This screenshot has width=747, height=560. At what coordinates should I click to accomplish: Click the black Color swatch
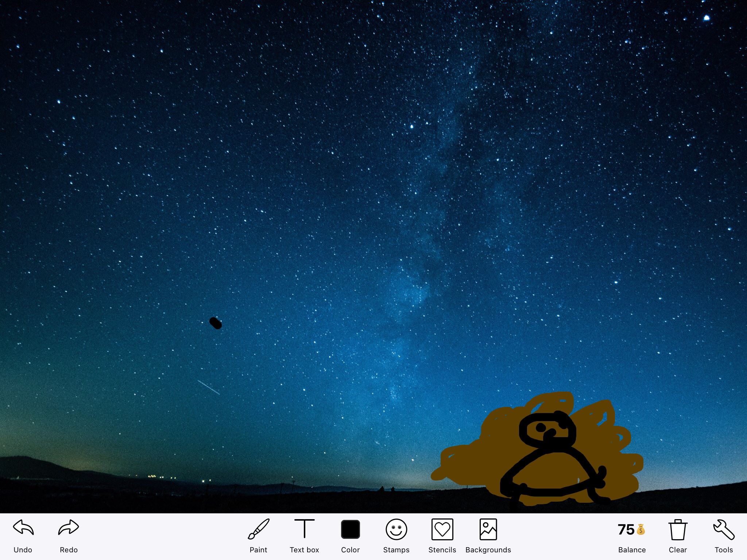click(x=350, y=529)
